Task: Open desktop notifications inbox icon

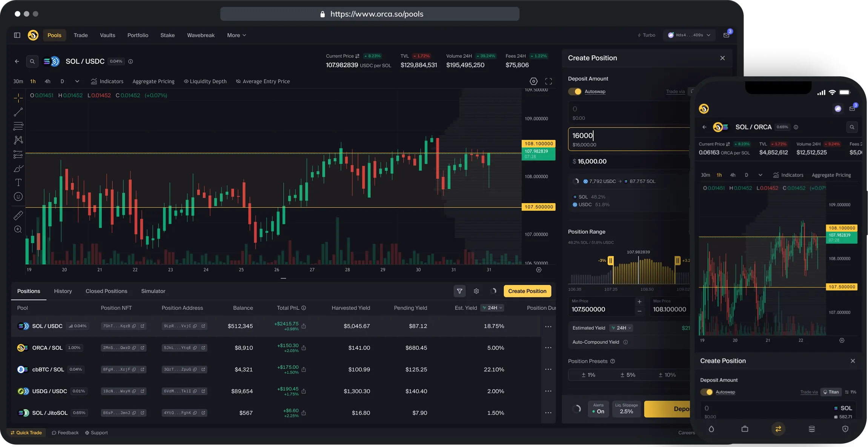Action: point(727,35)
